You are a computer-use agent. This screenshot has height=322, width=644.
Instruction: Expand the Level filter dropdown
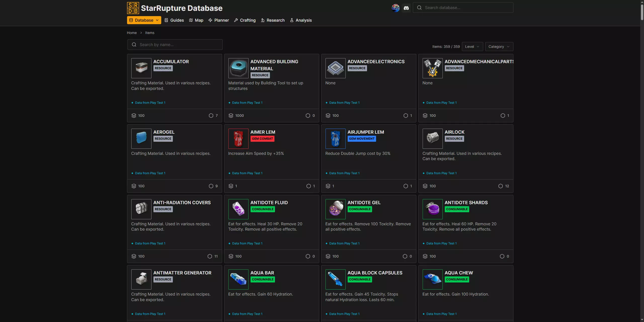[x=472, y=47]
